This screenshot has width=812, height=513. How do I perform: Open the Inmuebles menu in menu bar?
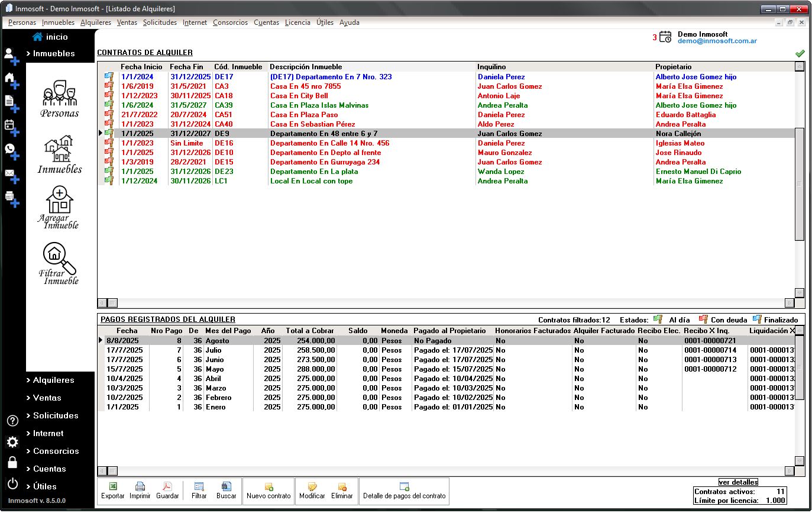click(58, 22)
